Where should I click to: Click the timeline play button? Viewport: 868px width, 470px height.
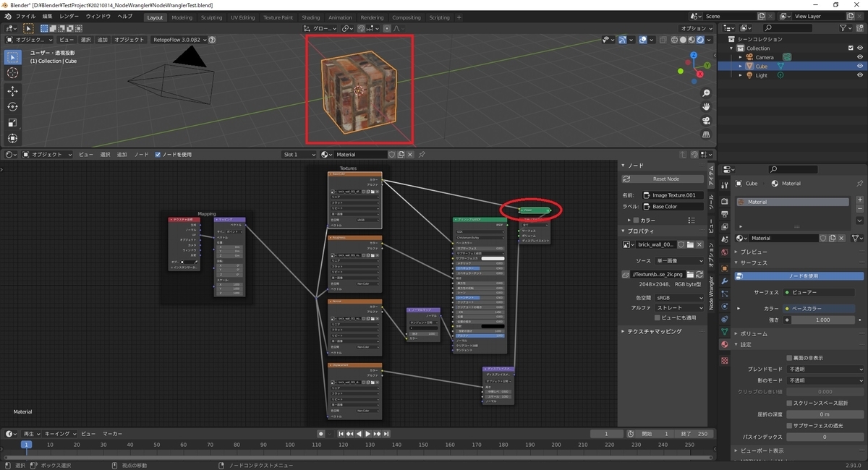[x=368, y=434]
